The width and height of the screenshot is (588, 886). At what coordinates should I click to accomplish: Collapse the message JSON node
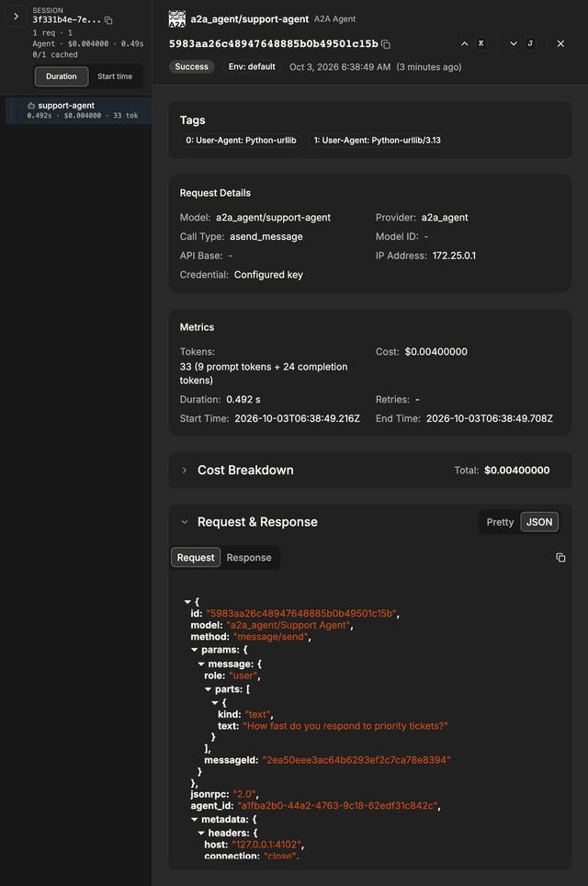pos(201,664)
